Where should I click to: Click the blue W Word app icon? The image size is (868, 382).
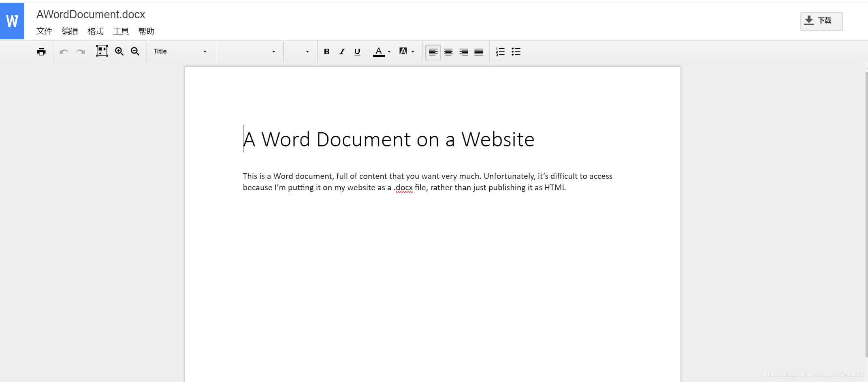tap(12, 21)
